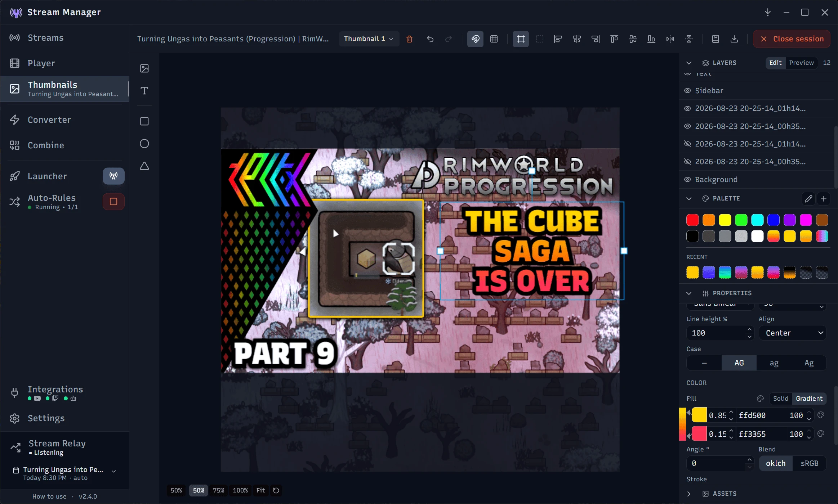The width and height of the screenshot is (838, 504).
Task: Select the triangle shape tool
Action: pos(144,166)
